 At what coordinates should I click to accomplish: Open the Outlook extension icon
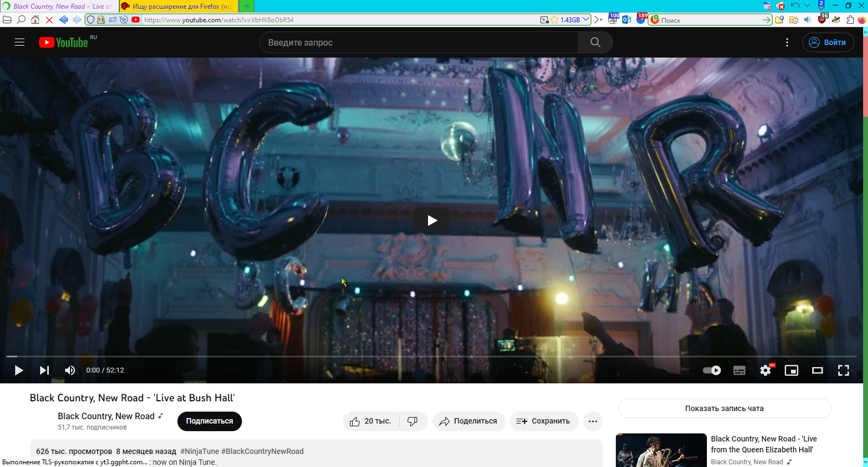pos(627,20)
